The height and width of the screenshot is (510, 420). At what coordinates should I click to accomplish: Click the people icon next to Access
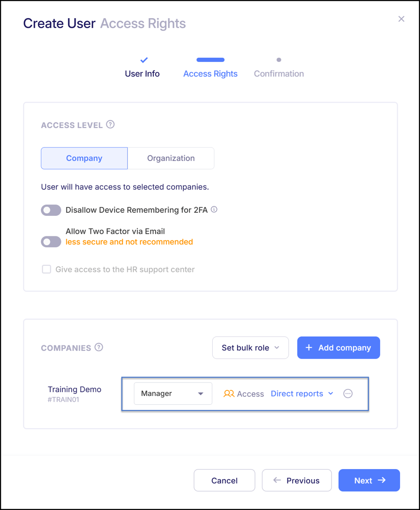click(x=228, y=393)
